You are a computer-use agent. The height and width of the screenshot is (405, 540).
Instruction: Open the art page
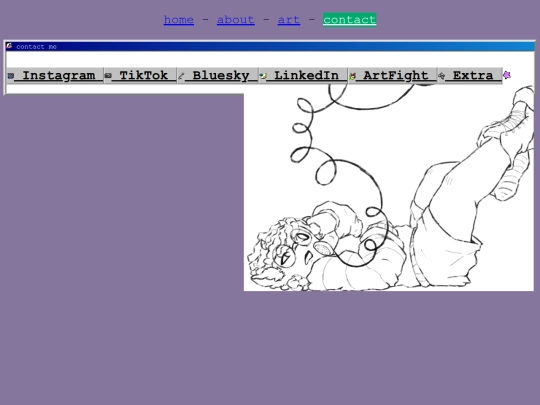coord(289,20)
